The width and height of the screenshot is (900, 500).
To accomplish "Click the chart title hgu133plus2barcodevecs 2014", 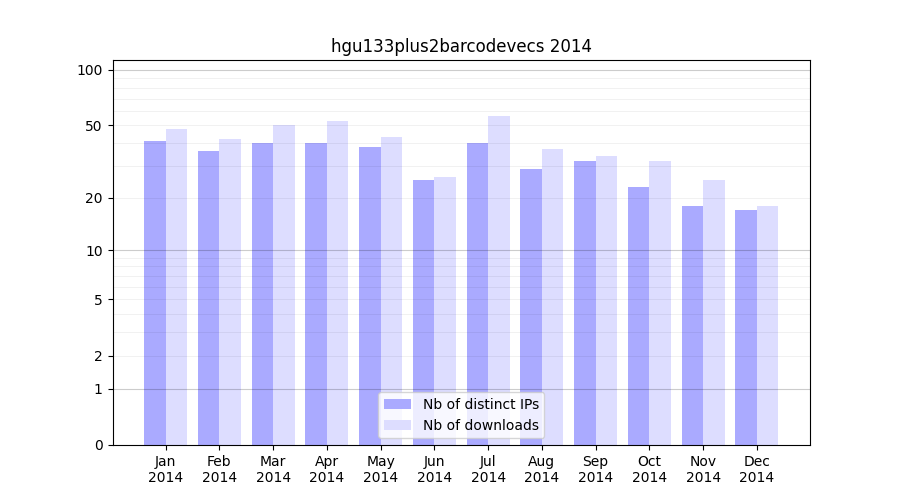I will [x=461, y=46].
